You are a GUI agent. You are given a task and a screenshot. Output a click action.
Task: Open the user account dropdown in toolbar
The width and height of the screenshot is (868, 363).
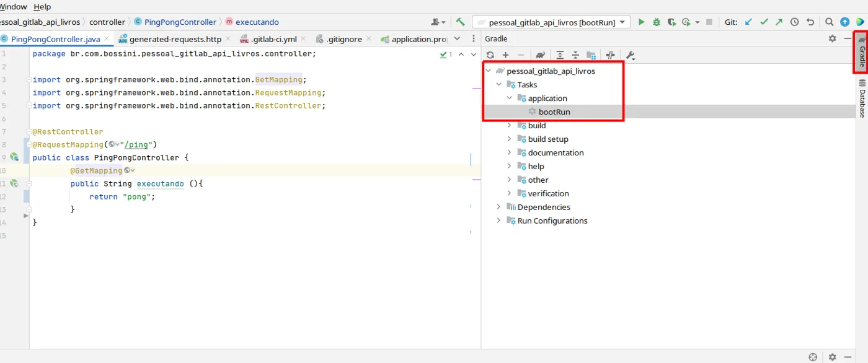coord(438,22)
